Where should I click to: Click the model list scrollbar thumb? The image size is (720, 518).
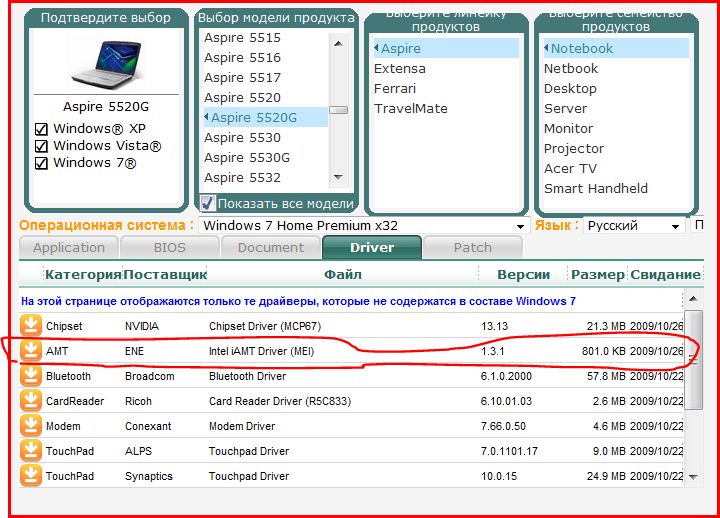tap(338, 110)
